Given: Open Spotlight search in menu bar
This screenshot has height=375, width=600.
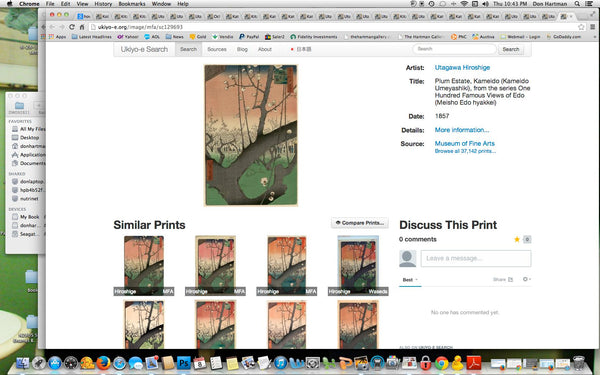Looking at the screenshot, I should pos(577,4).
